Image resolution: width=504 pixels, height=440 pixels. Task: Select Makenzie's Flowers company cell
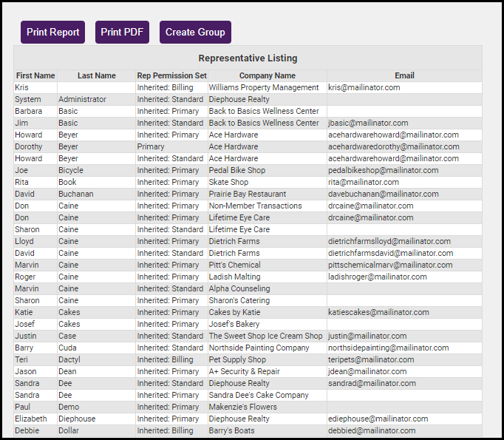268,407
